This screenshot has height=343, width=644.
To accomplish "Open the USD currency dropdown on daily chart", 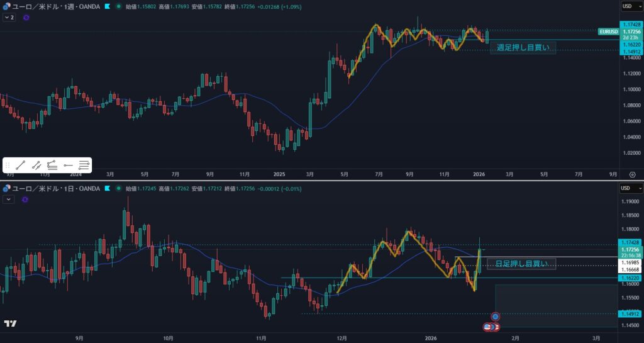I will tap(630, 188).
